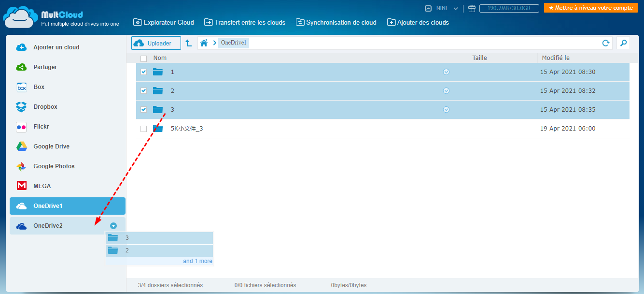This screenshot has height=294, width=644.
Task: Open the Flickr account
Action: point(41,127)
